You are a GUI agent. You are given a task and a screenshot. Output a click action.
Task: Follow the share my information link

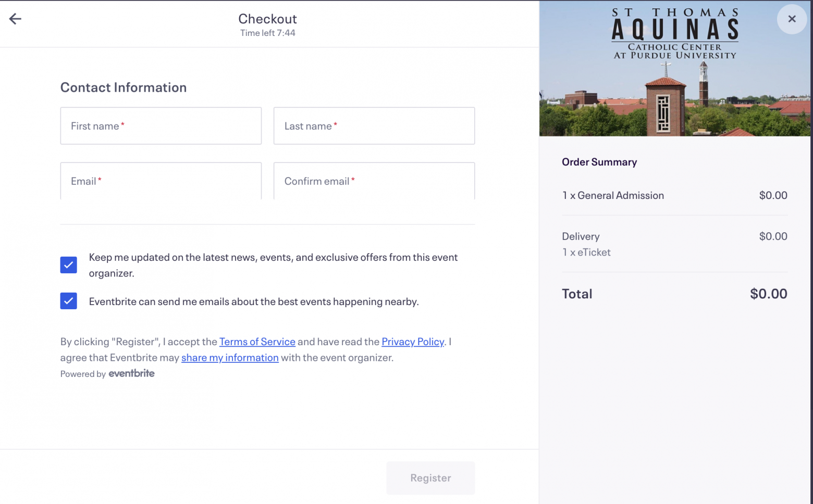(230, 358)
